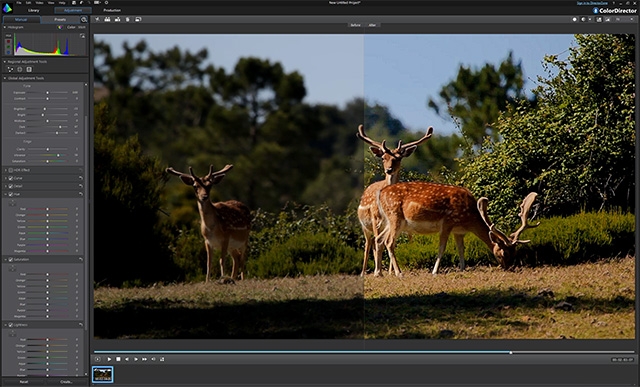Click the fifth viewer toolbar icon after the trash
The height and width of the screenshot is (387, 640).
138,19
